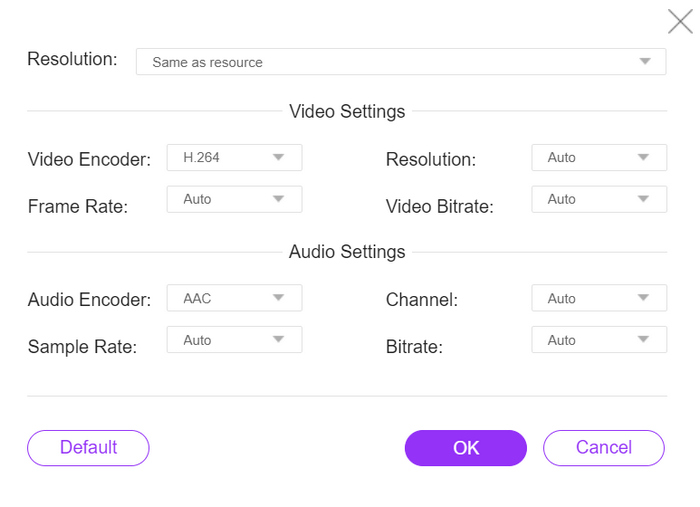
Task: Open the Audio Encoder dropdown set to AAC
Action: tap(234, 298)
